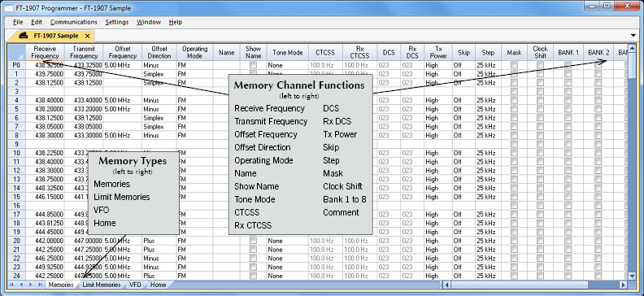Open Tx Power High cell in row 4

(438, 100)
